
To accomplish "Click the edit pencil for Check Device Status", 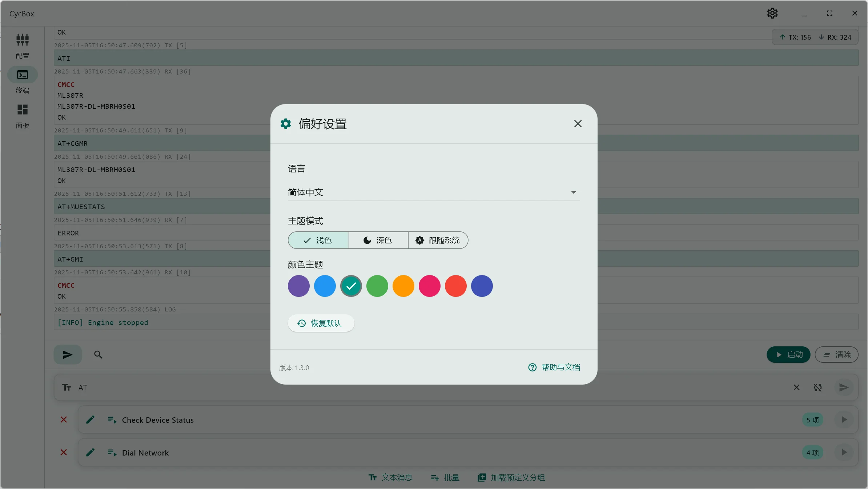I will [91, 420].
